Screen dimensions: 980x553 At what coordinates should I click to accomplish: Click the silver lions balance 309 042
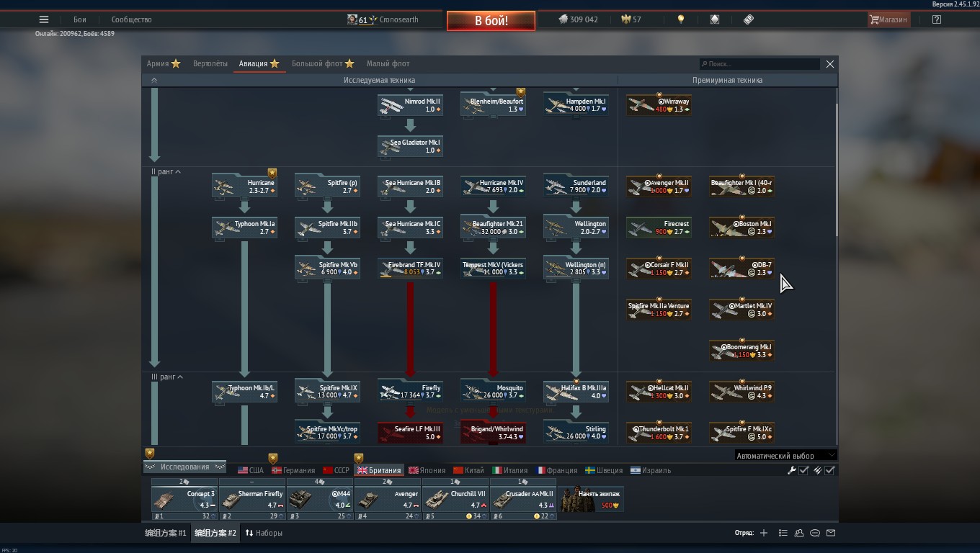point(579,19)
